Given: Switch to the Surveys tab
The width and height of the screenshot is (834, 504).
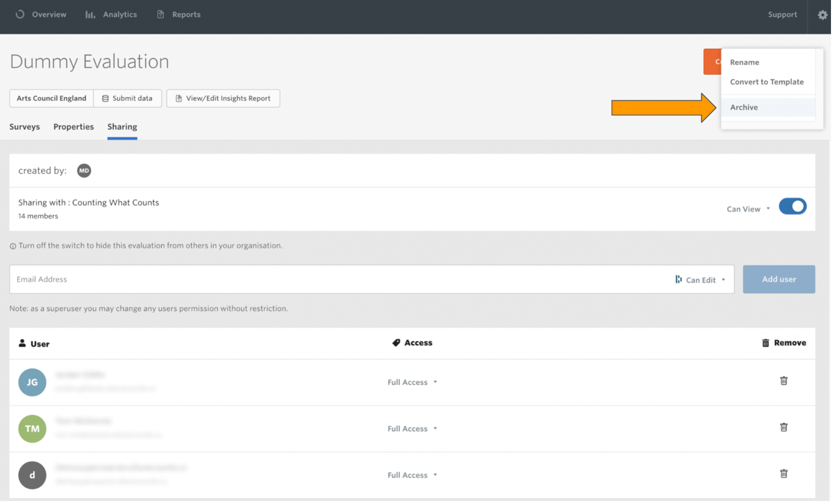Looking at the screenshot, I should point(25,128).
